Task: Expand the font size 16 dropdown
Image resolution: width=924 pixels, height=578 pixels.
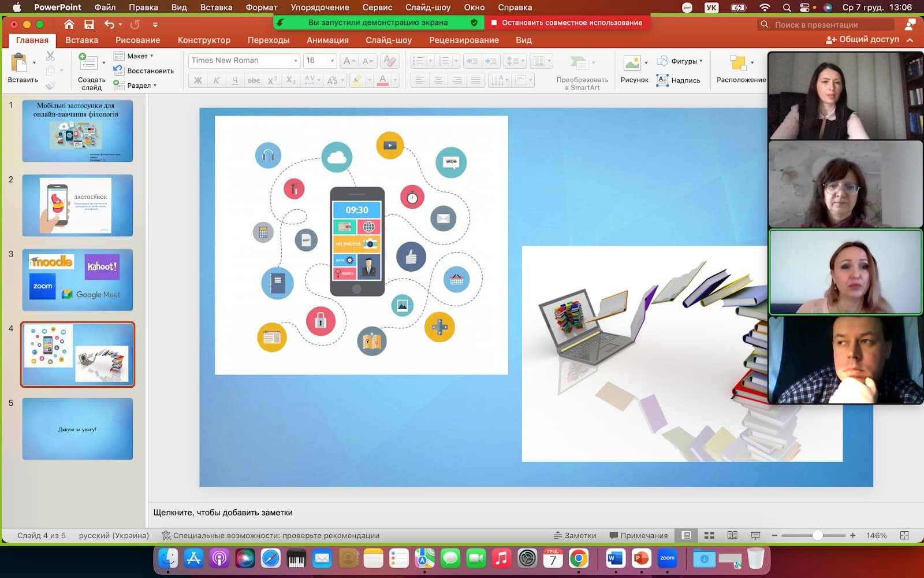Action: point(332,61)
